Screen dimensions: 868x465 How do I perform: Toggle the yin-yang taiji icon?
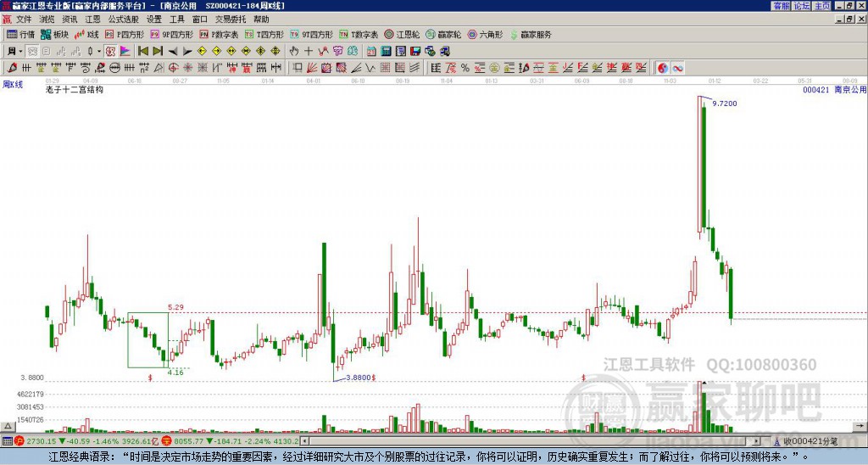pyautogui.click(x=663, y=68)
